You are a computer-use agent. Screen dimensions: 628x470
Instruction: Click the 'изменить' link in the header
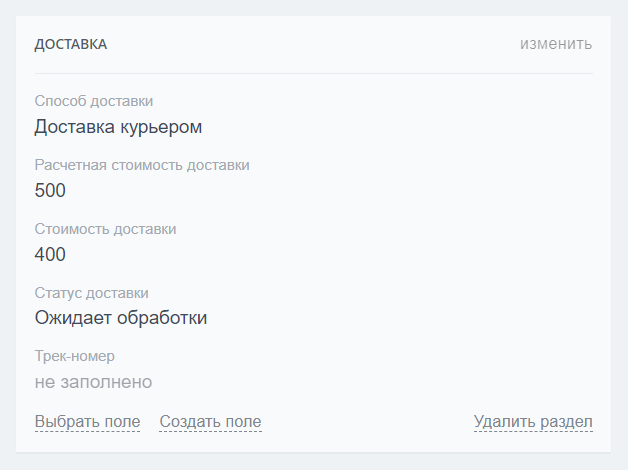556,44
